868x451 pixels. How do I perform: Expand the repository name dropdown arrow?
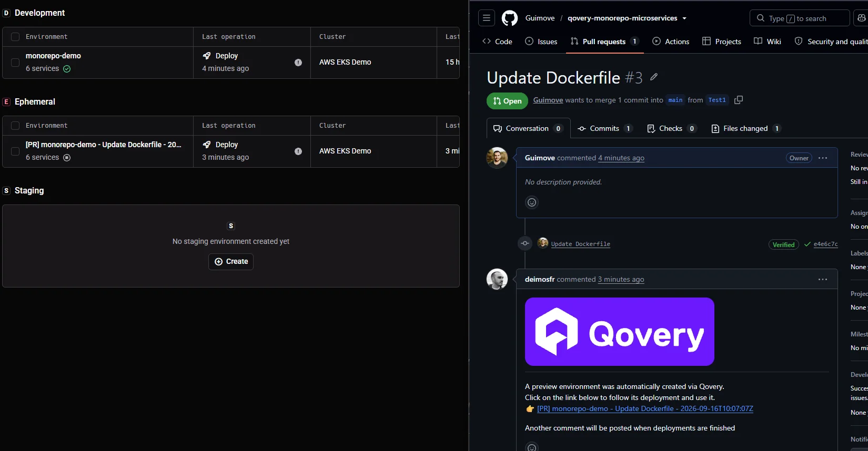tap(684, 18)
